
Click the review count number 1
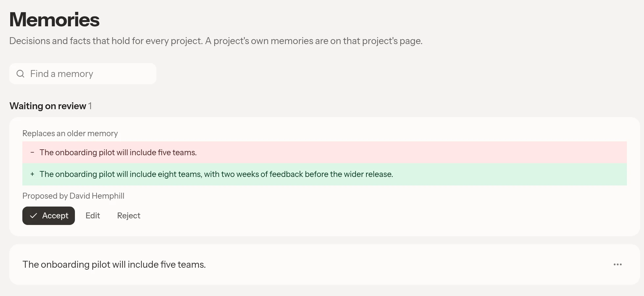90,106
